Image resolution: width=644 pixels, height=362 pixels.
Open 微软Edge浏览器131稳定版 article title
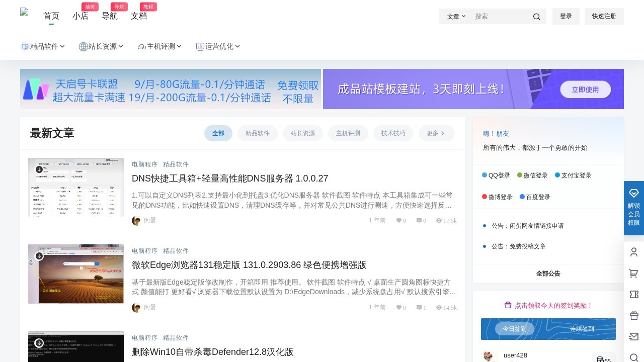click(249, 265)
